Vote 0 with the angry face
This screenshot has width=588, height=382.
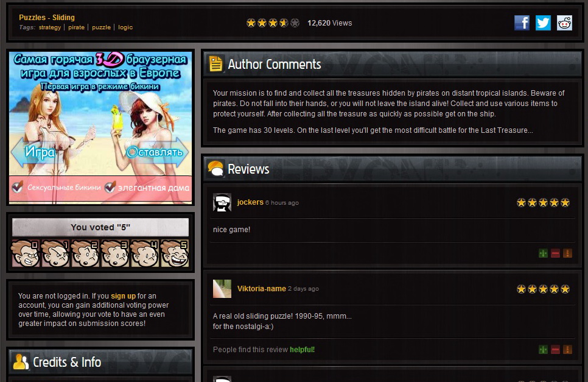pos(26,253)
